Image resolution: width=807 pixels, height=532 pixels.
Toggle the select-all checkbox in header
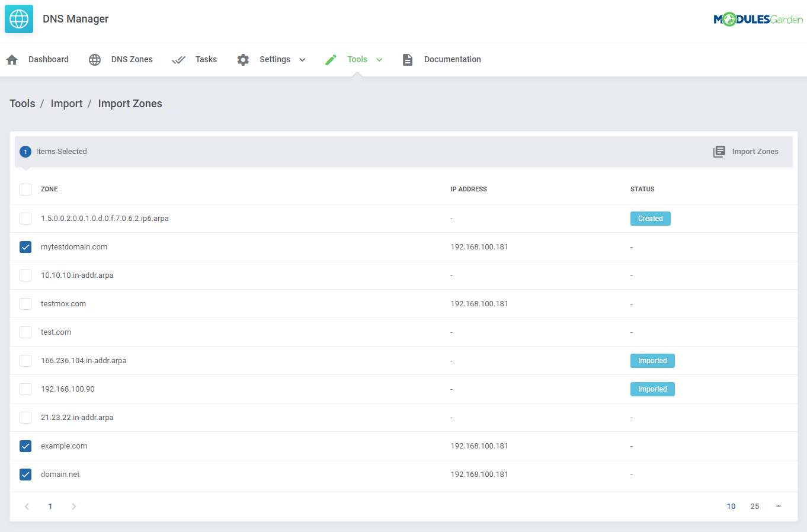click(25, 189)
